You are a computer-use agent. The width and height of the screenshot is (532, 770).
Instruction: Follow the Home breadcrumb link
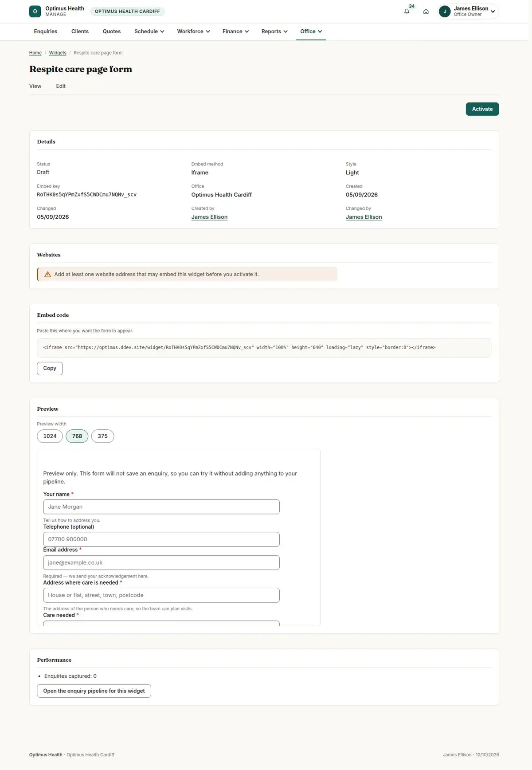click(x=35, y=53)
